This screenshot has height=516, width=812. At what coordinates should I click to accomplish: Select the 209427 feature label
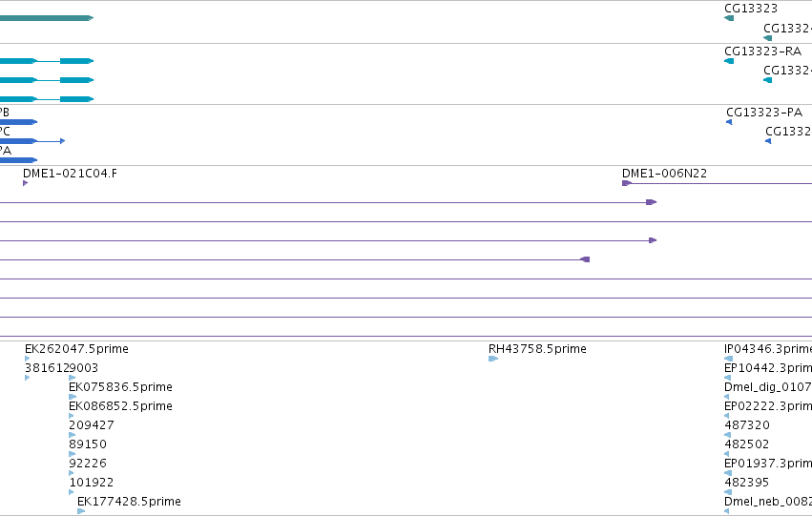[x=92, y=425]
